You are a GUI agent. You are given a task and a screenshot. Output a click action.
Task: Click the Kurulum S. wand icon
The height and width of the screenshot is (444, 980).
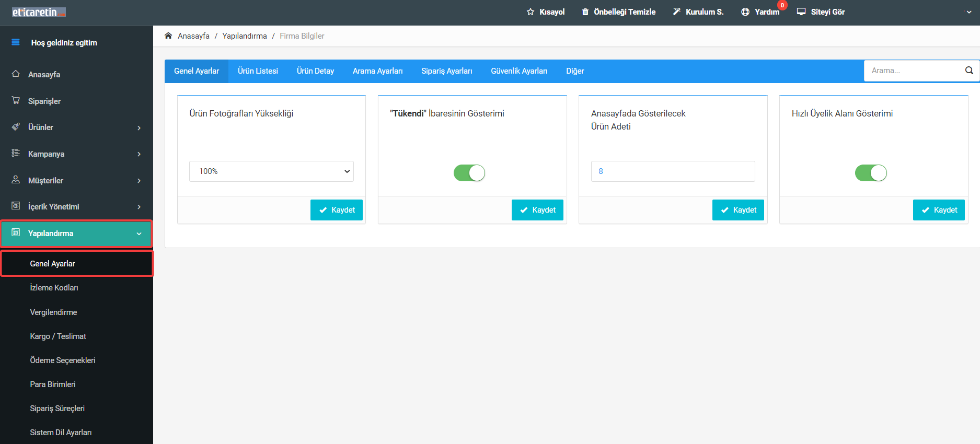point(677,11)
